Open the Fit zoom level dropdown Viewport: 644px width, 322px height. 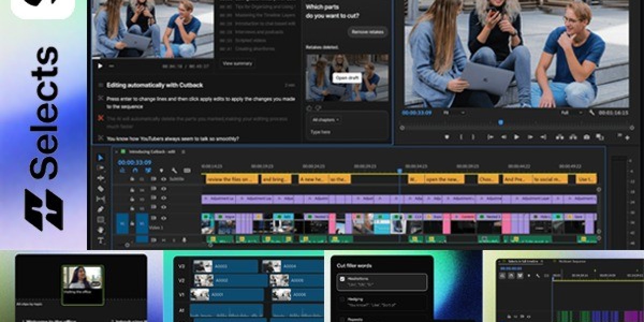coord(454,113)
